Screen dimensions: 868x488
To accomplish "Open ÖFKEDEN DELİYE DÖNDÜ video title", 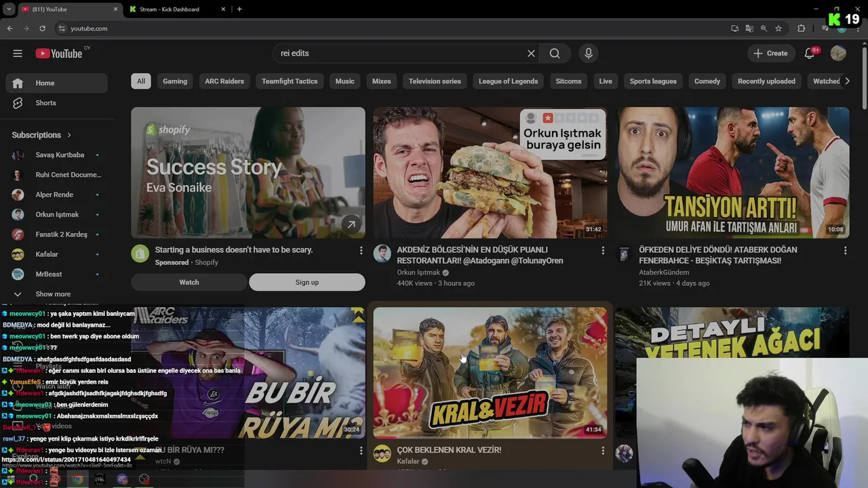I will [x=718, y=255].
